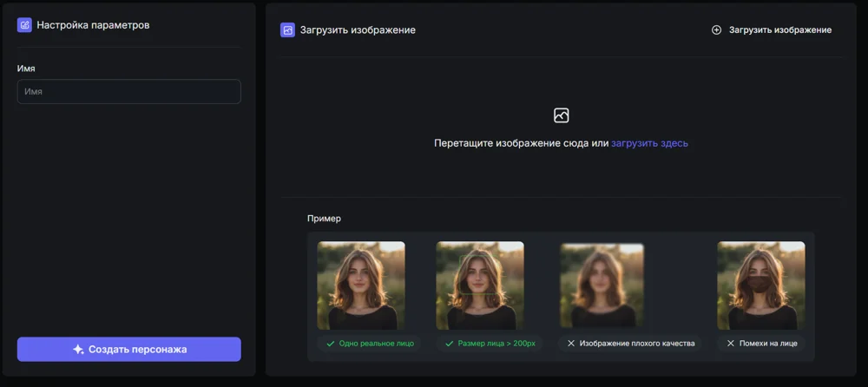Click the Пример section label
The height and width of the screenshot is (387, 868).
click(x=324, y=219)
